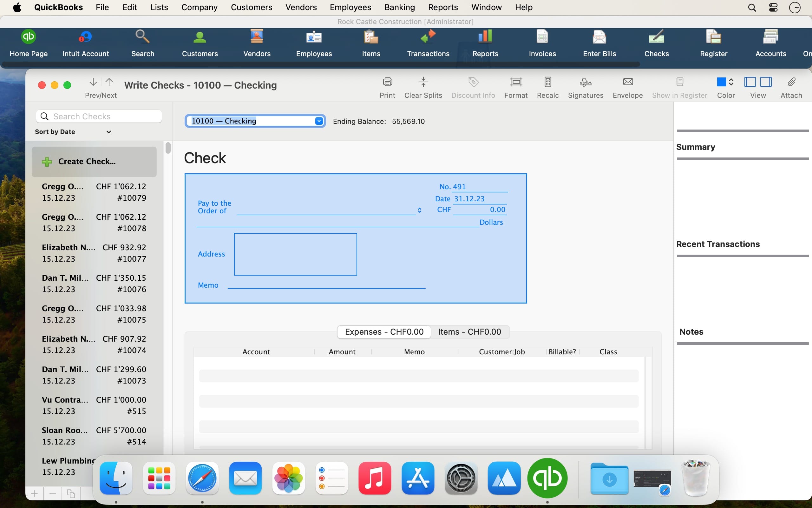The width and height of the screenshot is (812, 508).
Task: Select Sloan Roo... check #514
Action: point(94,436)
